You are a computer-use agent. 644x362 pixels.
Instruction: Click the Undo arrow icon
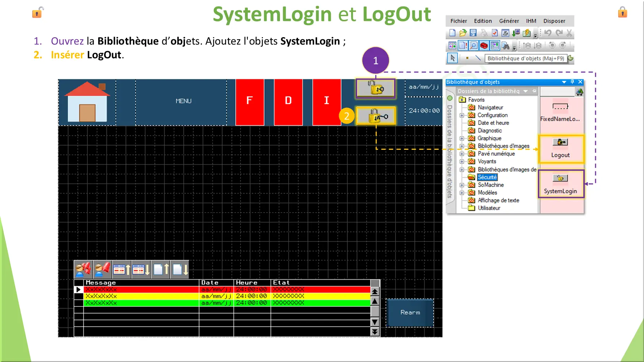[548, 33]
